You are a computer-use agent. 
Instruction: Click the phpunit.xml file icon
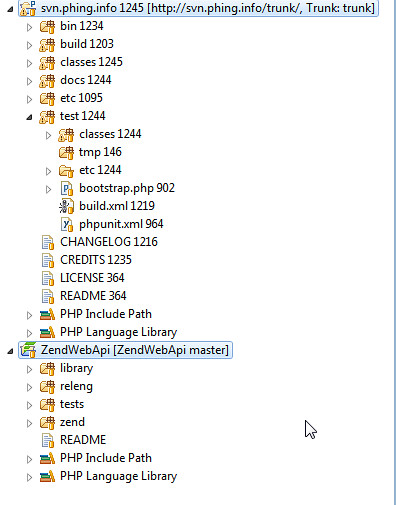point(67,225)
